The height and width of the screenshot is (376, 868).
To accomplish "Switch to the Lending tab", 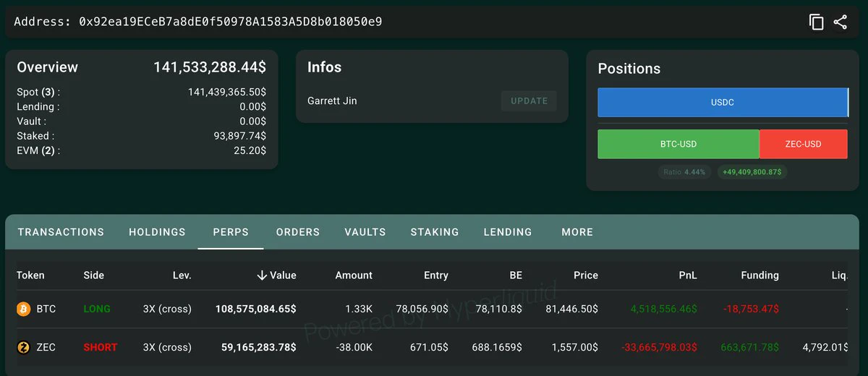I will pyautogui.click(x=508, y=232).
